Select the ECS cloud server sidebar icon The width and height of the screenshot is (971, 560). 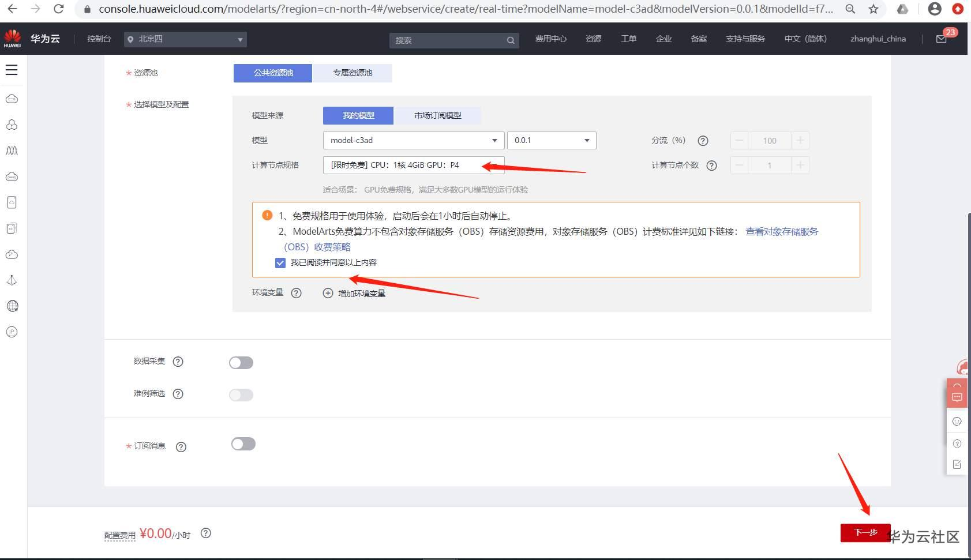[12, 98]
